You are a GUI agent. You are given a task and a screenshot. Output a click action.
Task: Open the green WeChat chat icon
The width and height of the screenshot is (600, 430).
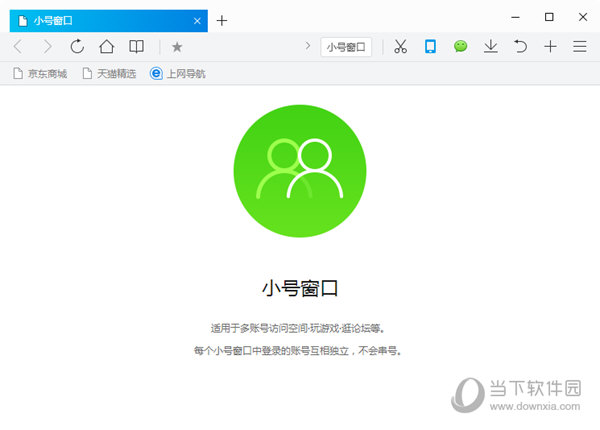point(460,47)
